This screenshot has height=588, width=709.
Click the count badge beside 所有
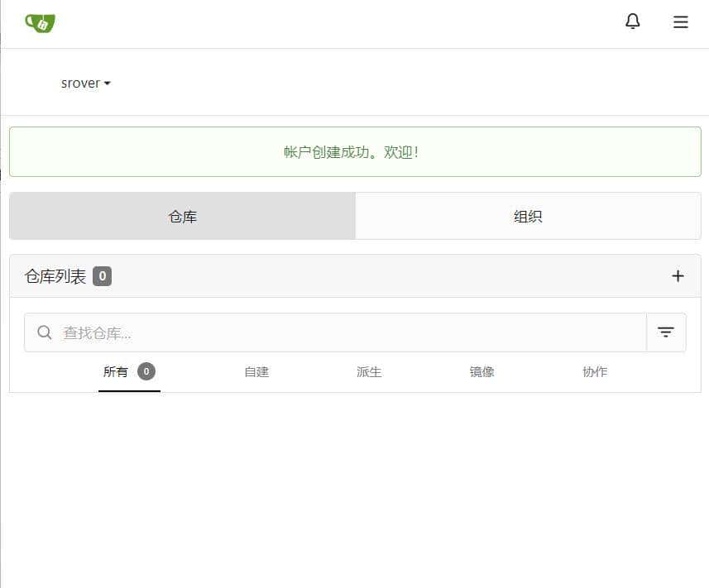click(146, 371)
